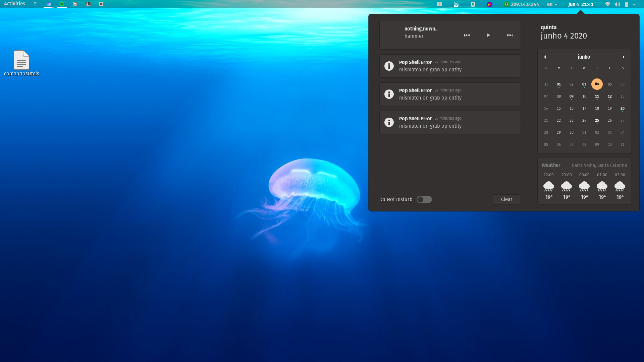Click the 22:00 rain forecast icon
Screen dimensions: 644x362
[x=549, y=186]
